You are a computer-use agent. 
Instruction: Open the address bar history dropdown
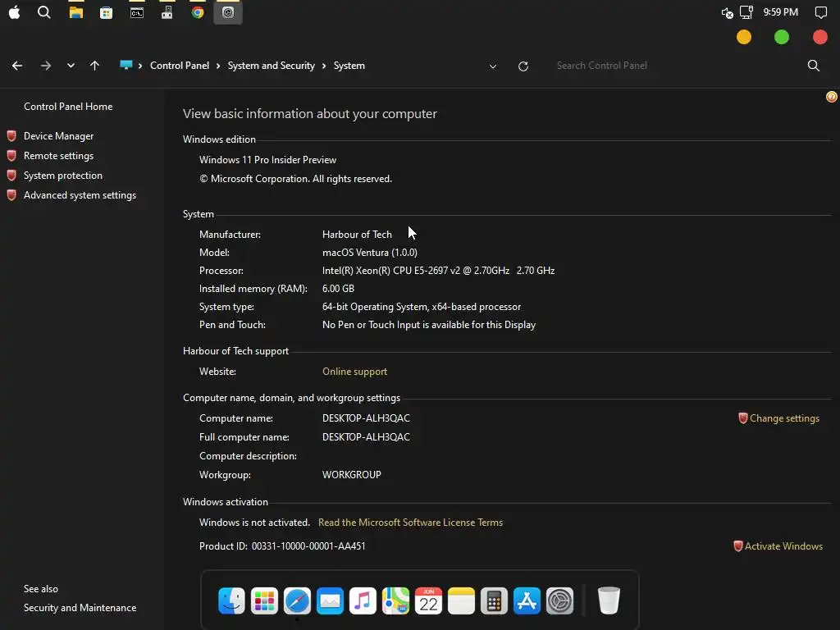tap(493, 66)
